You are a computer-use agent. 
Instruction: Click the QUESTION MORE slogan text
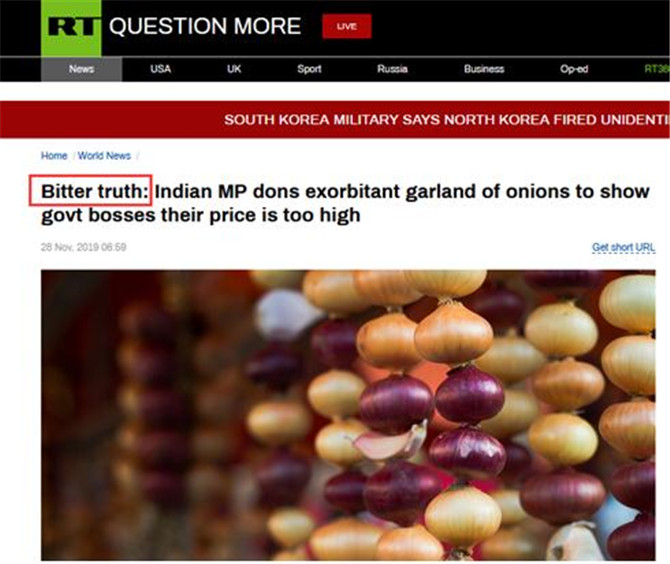[x=205, y=26]
